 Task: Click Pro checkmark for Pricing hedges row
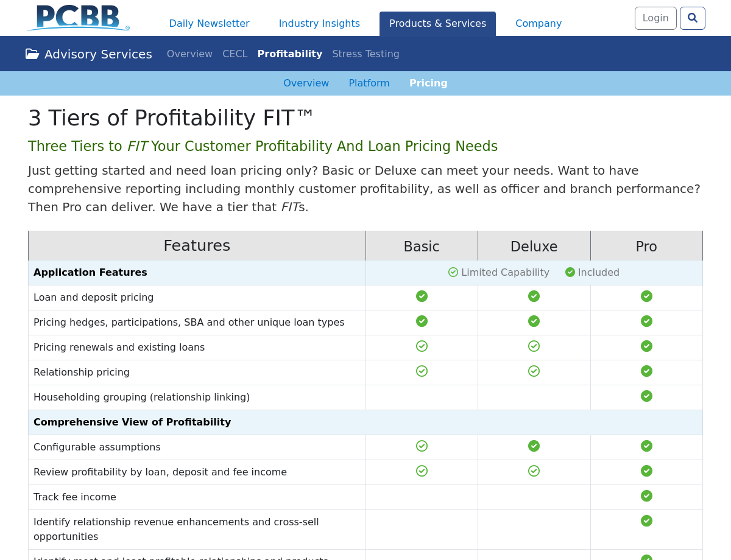click(x=646, y=321)
